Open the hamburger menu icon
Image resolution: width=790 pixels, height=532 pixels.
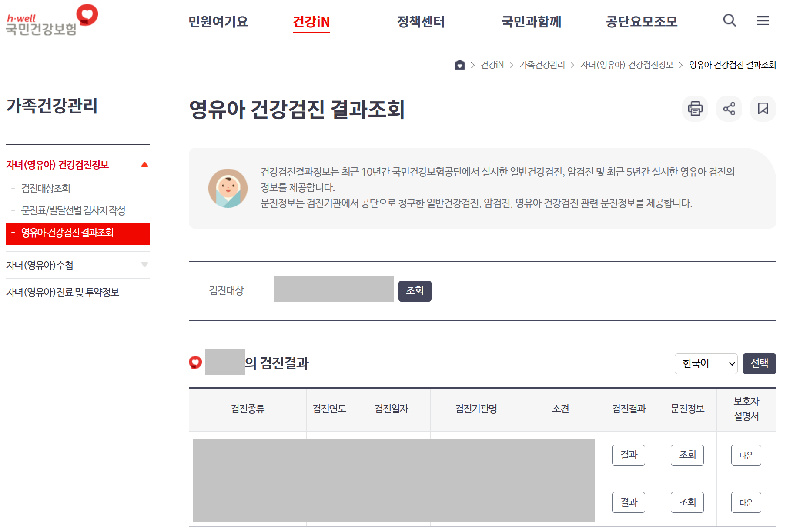click(x=763, y=20)
